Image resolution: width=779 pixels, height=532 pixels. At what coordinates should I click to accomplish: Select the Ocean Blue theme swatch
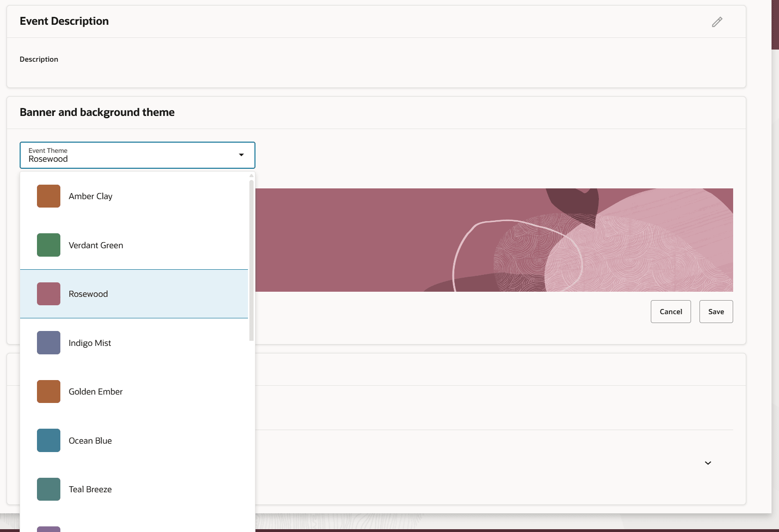tap(48, 440)
